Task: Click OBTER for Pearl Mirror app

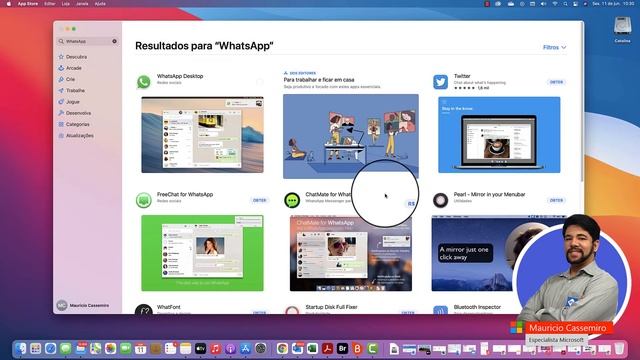Action: pos(556,200)
